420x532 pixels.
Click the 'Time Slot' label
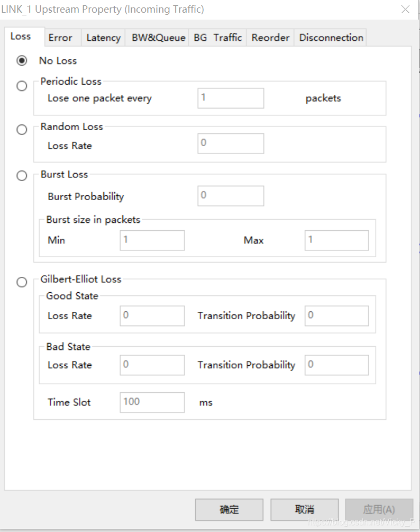click(69, 402)
